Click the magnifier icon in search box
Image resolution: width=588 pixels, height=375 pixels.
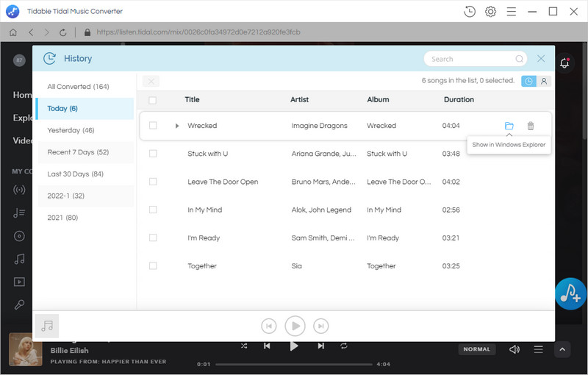(519, 59)
